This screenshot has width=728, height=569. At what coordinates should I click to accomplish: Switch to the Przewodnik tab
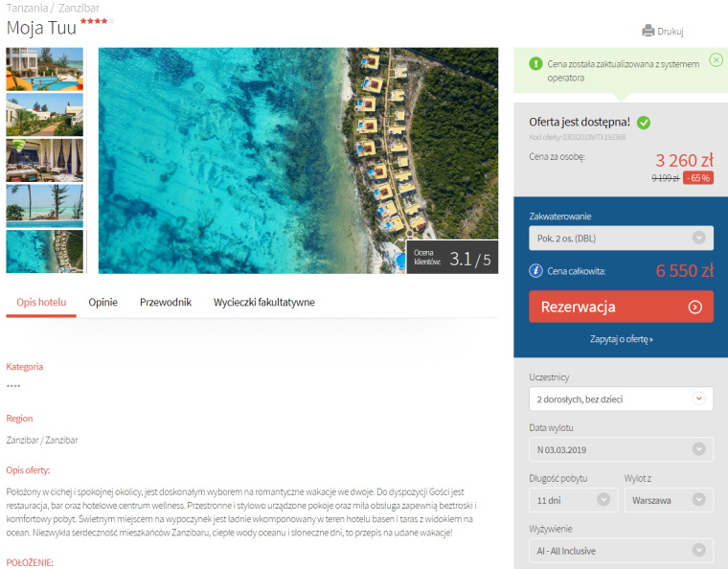(166, 302)
